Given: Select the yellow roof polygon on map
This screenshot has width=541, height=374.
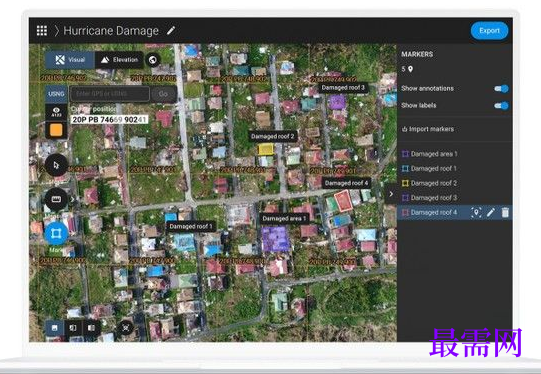Looking at the screenshot, I should pos(266,149).
